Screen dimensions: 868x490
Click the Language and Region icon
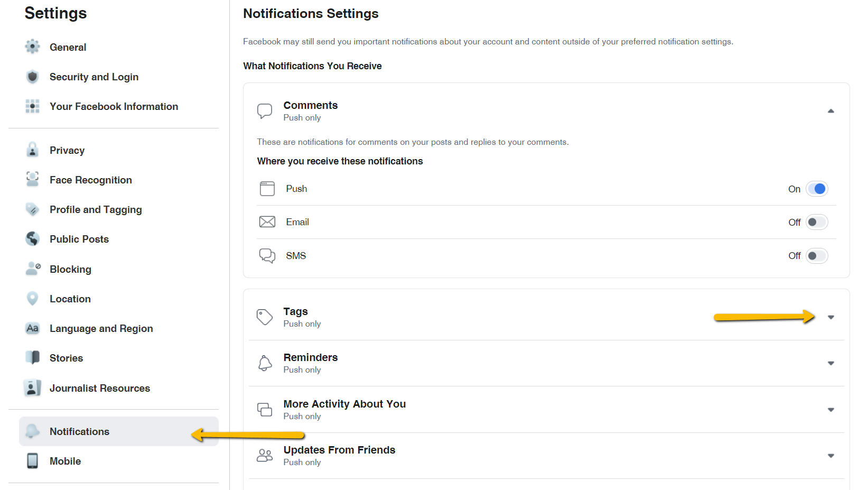[32, 328]
